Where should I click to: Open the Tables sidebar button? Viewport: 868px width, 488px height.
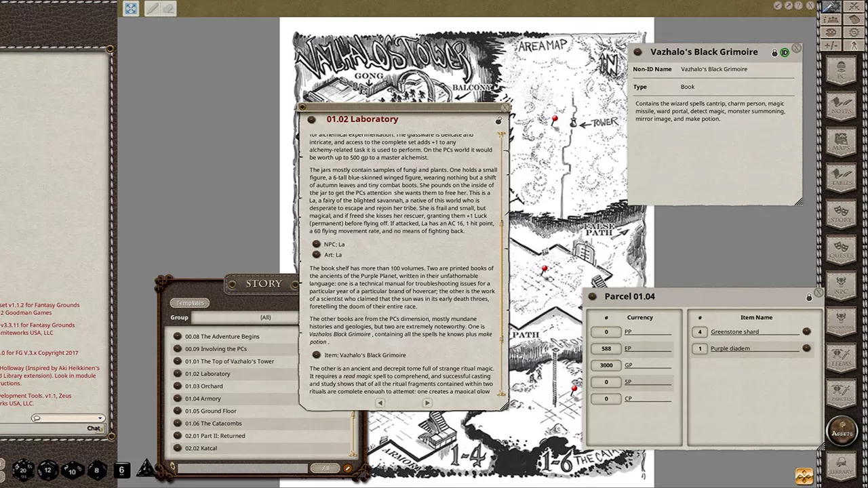coord(842,179)
